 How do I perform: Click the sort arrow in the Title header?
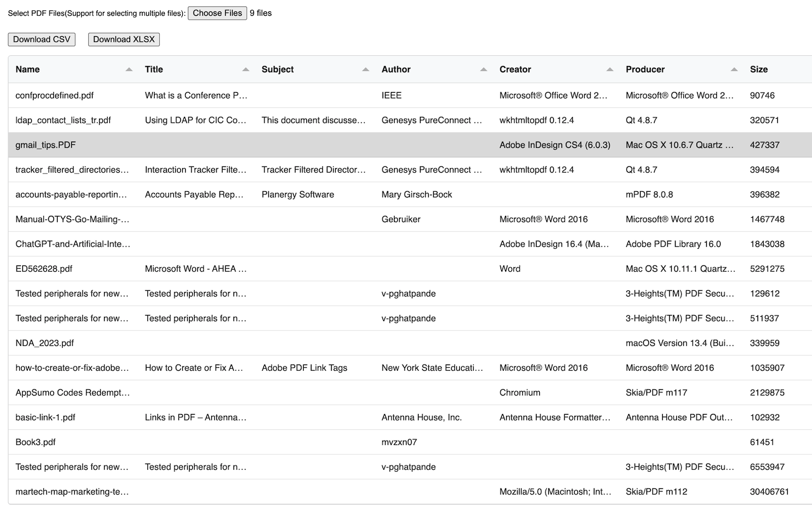click(x=246, y=69)
